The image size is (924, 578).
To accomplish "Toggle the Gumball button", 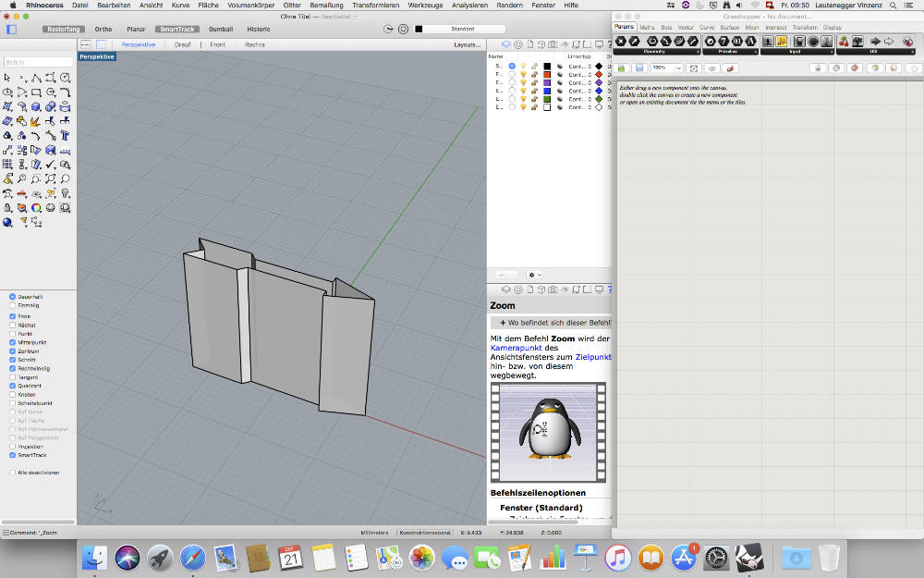I will coord(221,29).
